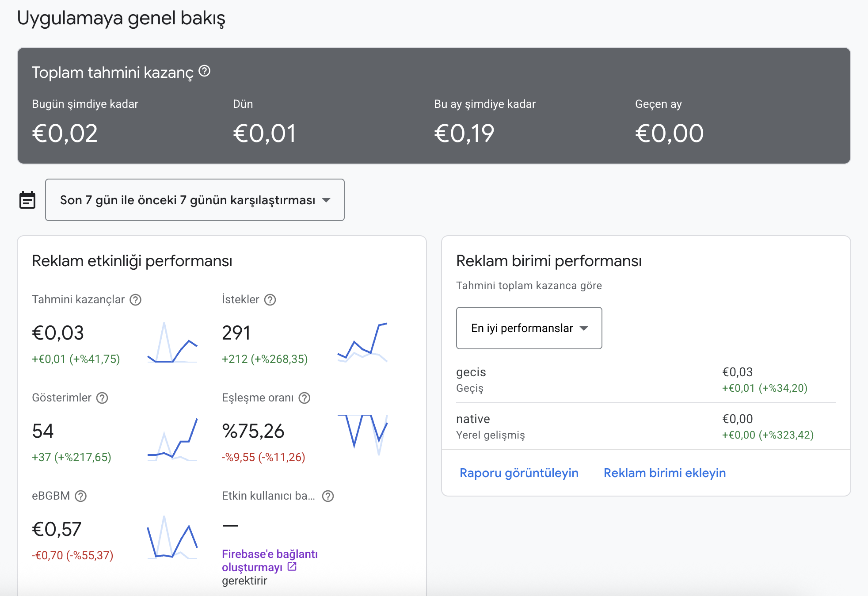Click Reklam birimi ekleyin link
Viewport: 868px width, 596px height.
click(665, 473)
